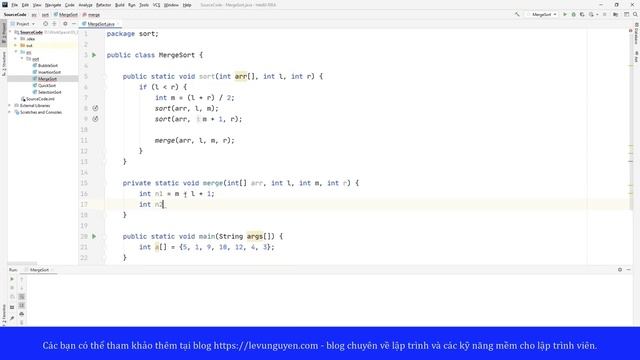Hide the Run panel with the minus icon

coord(629,270)
